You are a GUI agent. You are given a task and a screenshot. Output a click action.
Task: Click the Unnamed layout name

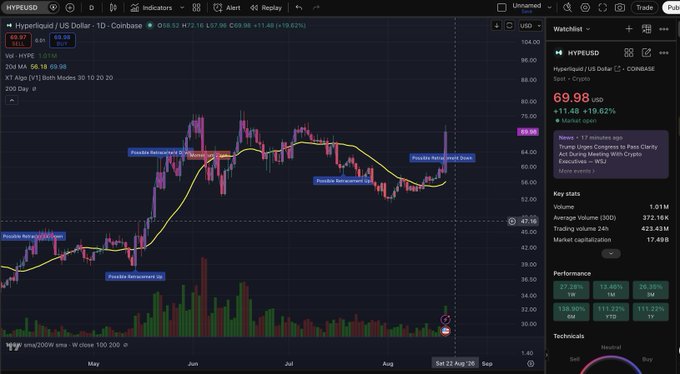pyautogui.click(x=526, y=7)
